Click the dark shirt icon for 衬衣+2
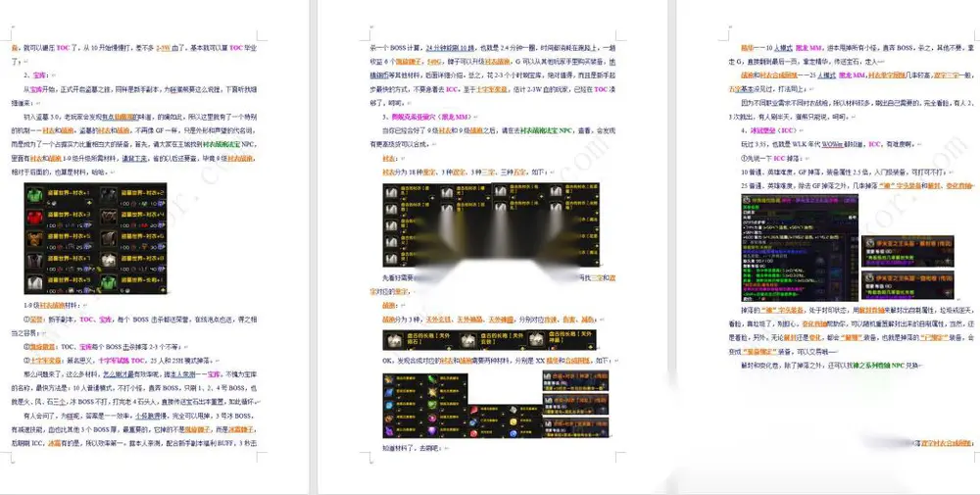Screen dimensions: 980x495 (109, 195)
